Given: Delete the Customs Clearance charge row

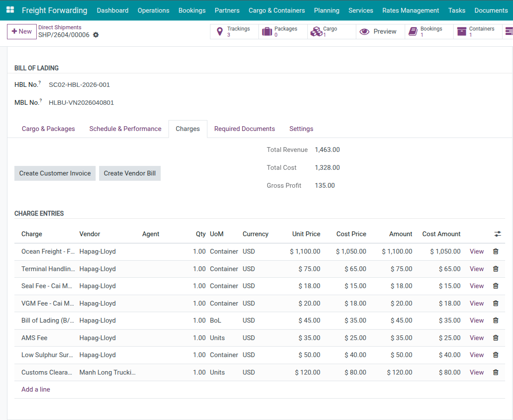Looking at the screenshot, I should coord(496,372).
